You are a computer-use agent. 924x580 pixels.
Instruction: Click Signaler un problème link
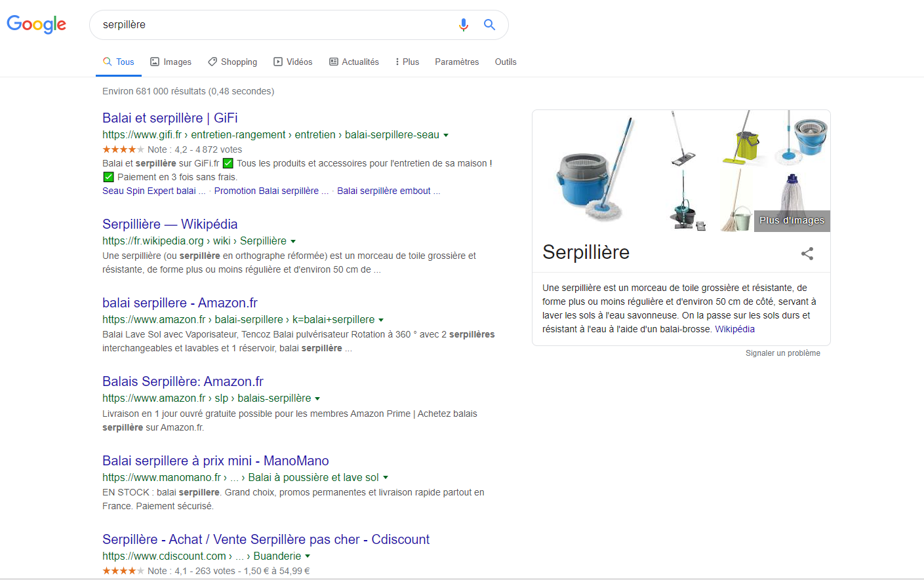782,353
